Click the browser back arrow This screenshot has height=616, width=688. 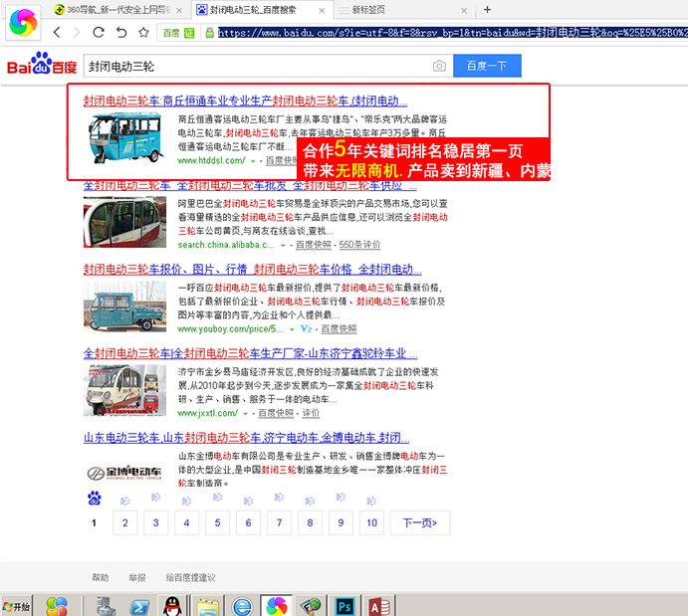click(x=57, y=32)
